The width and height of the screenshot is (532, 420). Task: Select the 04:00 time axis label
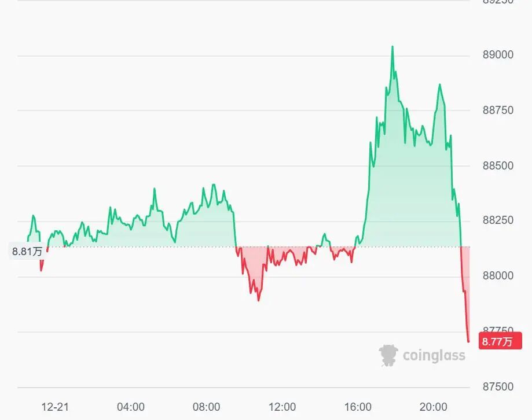pos(131,407)
